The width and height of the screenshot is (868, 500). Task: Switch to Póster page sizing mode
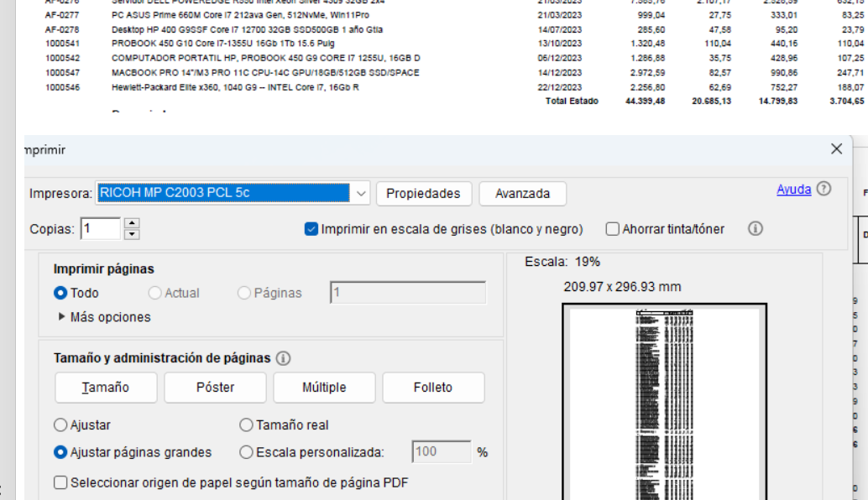pos(215,388)
